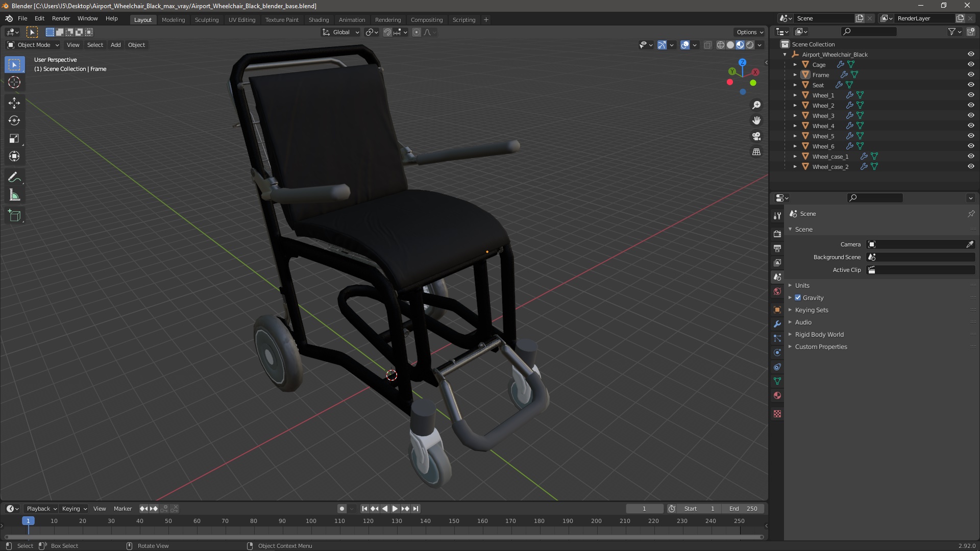Screen dimensions: 980x551
Task: Open the Global orientation dropdown
Action: point(341,32)
